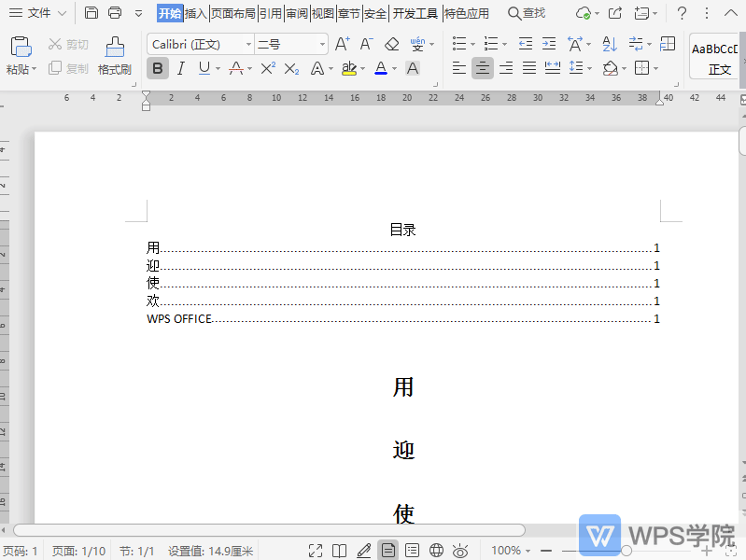This screenshot has height=560, width=746.
Task: Toggle center alignment
Action: [x=483, y=68]
